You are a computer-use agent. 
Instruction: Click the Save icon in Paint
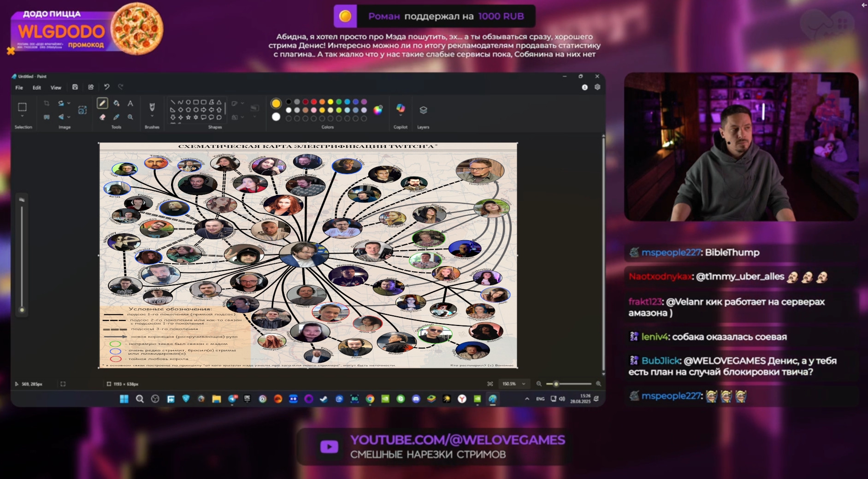pos(75,87)
